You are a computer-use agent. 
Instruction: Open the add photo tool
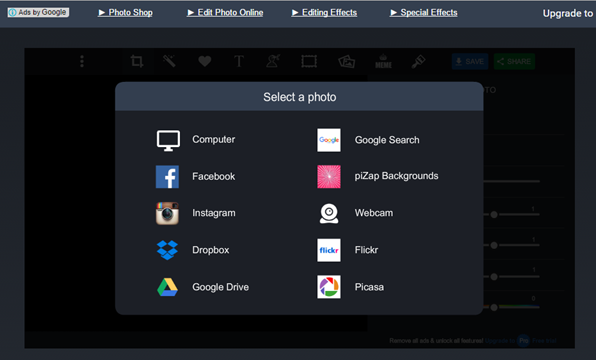tap(347, 61)
